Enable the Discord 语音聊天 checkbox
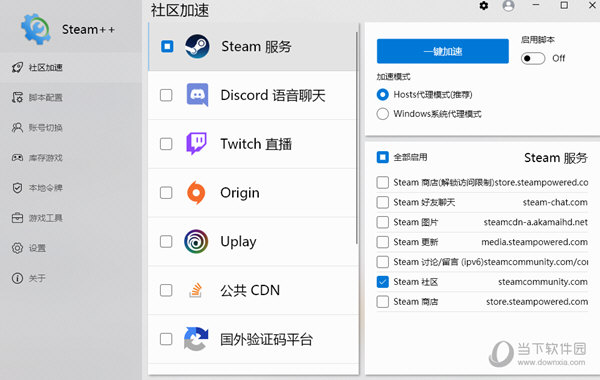The image size is (600, 380). point(166,95)
